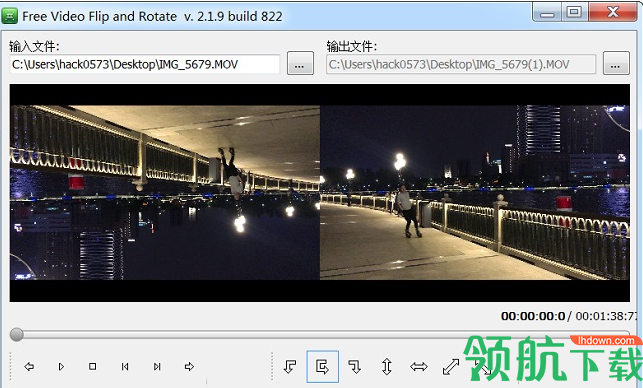643x388 pixels.
Task: Click the upside-down original video preview
Action: click(165, 193)
